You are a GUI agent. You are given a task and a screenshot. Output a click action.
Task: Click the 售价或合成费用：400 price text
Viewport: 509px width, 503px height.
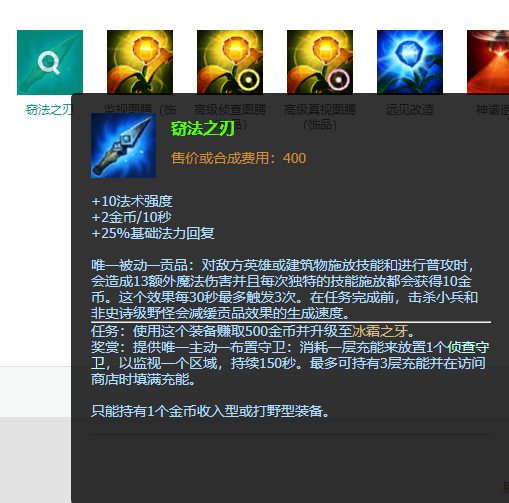click(238, 158)
